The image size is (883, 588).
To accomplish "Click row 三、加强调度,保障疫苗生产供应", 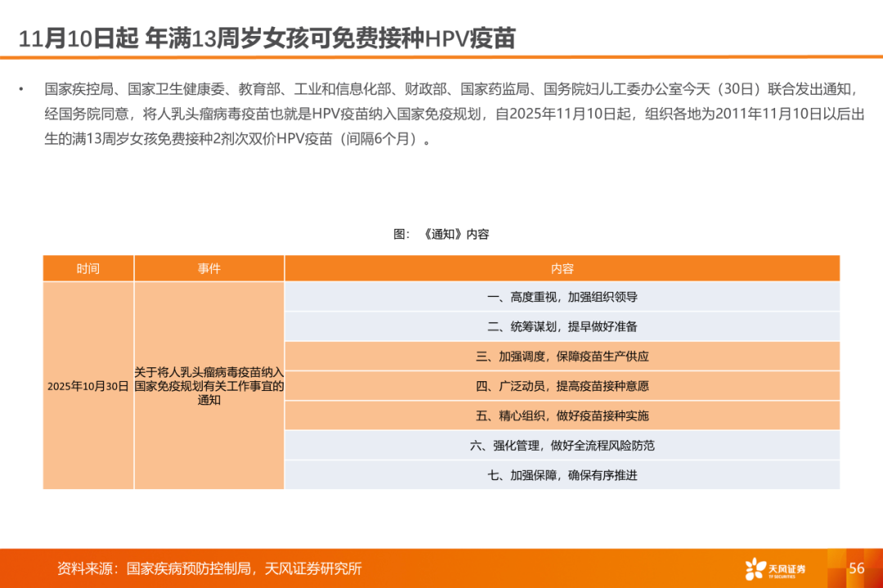I will tap(562, 357).
